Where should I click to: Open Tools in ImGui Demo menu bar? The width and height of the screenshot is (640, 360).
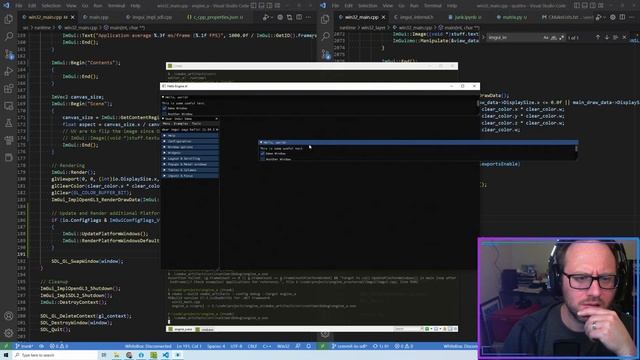pos(196,124)
